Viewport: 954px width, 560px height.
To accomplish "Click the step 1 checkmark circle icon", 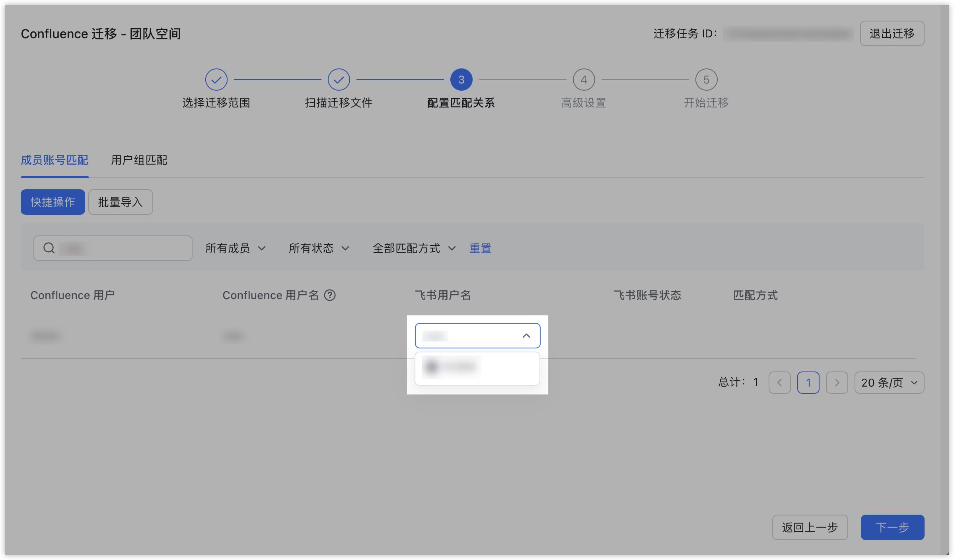I will [x=216, y=80].
